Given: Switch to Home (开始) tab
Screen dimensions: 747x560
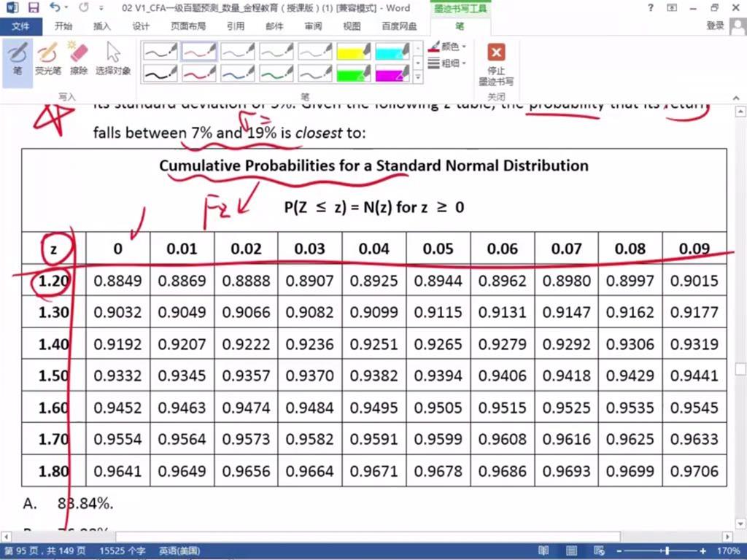Looking at the screenshot, I should [x=63, y=26].
